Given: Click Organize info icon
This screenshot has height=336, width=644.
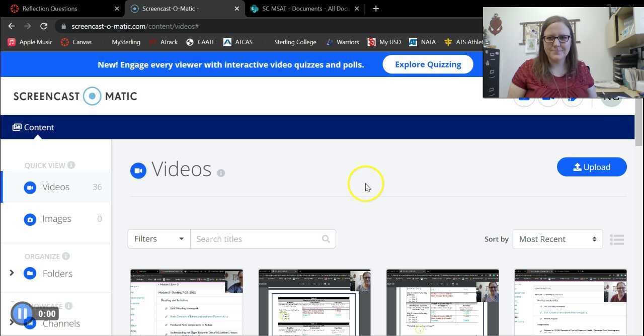Looking at the screenshot, I should [x=65, y=256].
